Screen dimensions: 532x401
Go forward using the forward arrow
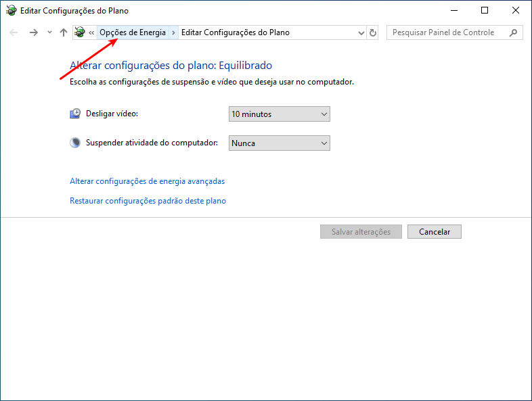[34, 32]
